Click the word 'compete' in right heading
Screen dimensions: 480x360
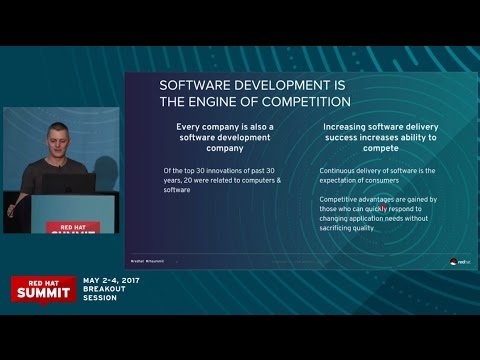point(381,148)
